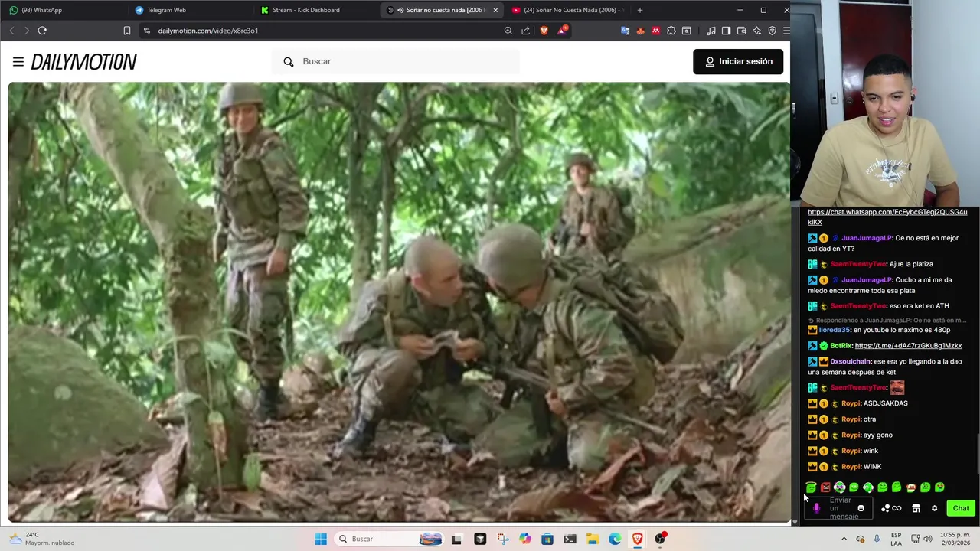Expand the hidden system tray icons chevron

[844, 539]
